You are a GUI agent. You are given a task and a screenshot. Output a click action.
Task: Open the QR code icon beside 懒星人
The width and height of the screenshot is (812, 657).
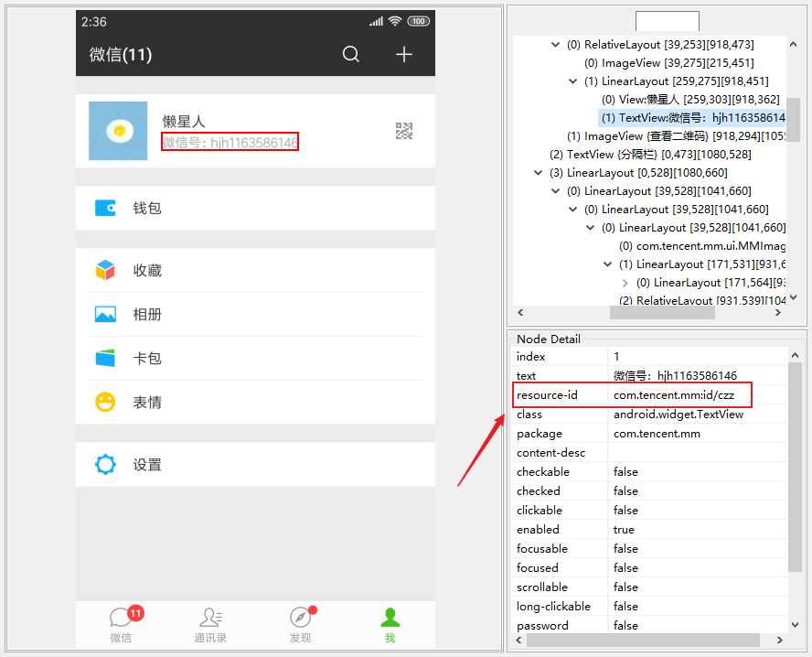404,131
